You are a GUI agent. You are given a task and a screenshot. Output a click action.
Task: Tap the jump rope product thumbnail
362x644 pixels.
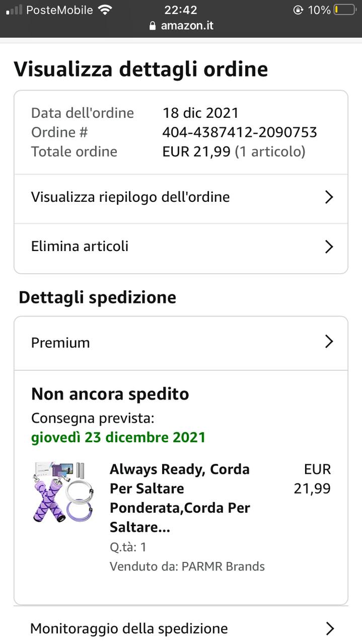62,492
